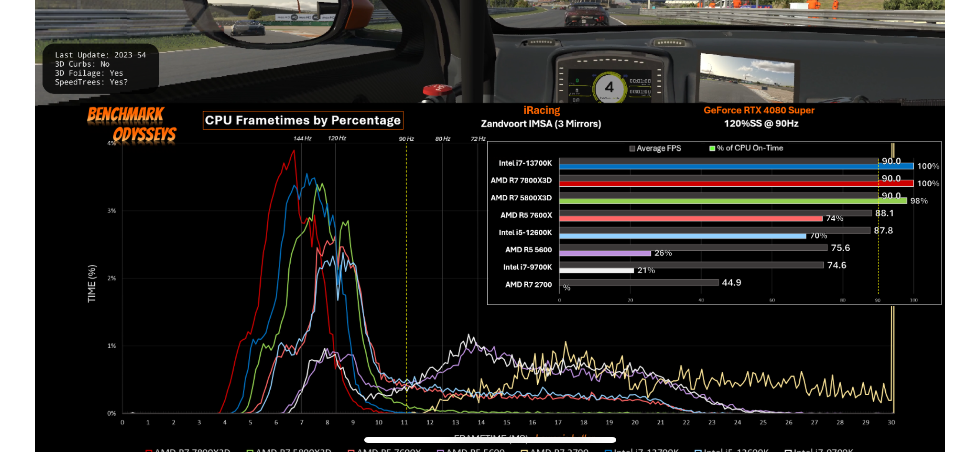The width and height of the screenshot is (980, 452).
Task: Click the gear number 4 dash indicator
Action: [609, 87]
